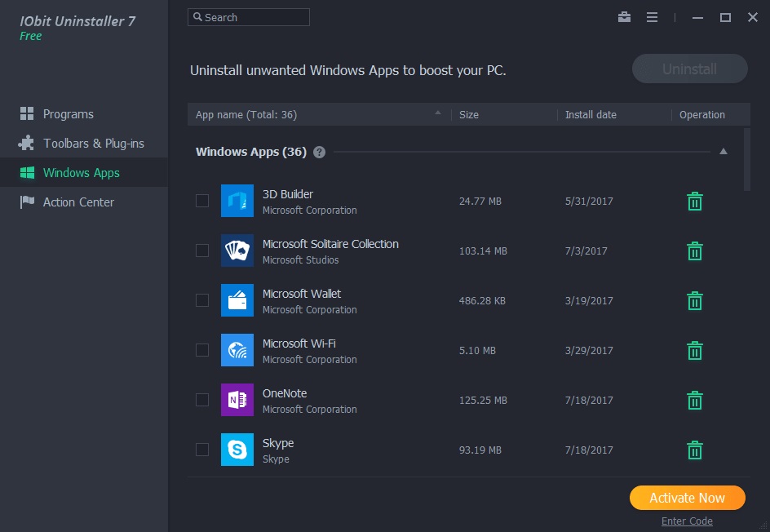The height and width of the screenshot is (532, 770).
Task: Uninstall Skype with its trash icon
Action: click(x=694, y=450)
